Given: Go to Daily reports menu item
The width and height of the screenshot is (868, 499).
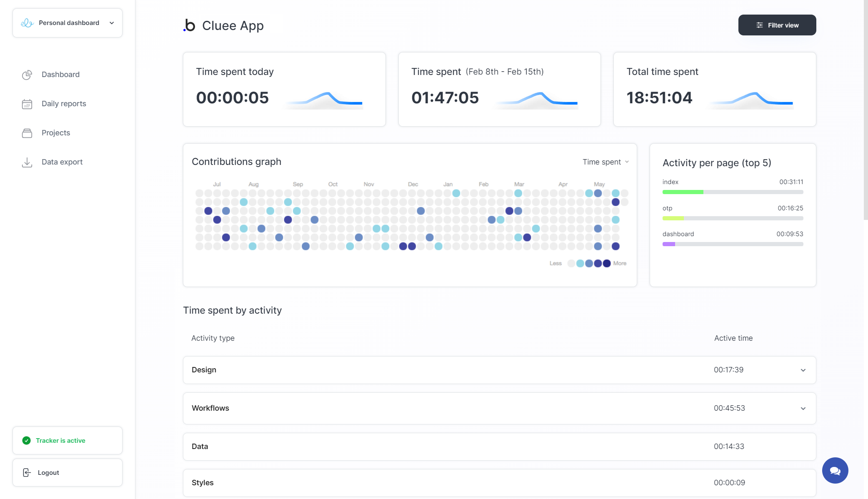Looking at the screenshot, I should pyautogui.click(x=64, y=104).
